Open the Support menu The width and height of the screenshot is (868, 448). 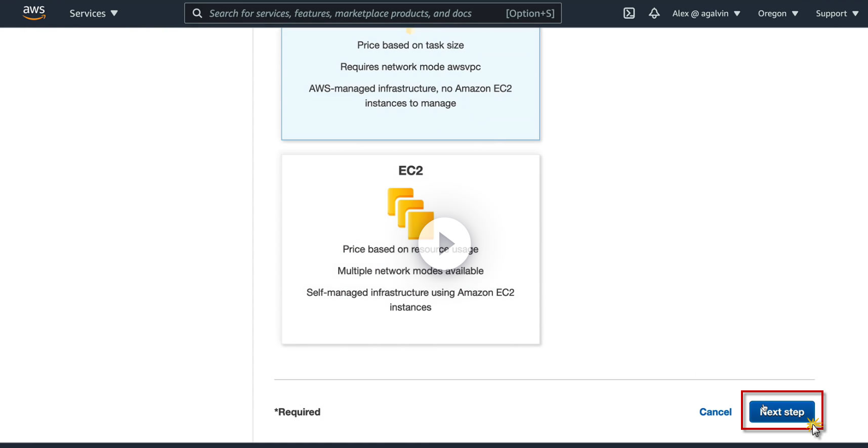[837, 14]
